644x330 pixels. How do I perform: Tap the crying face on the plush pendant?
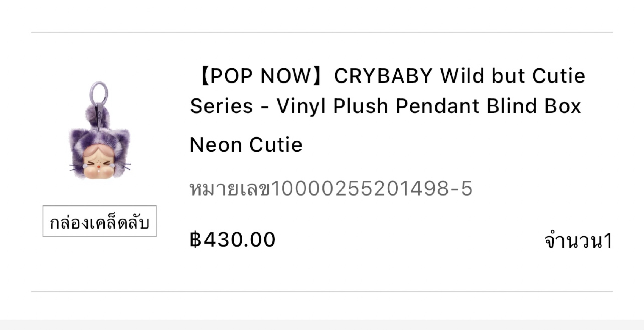(x=99, y=164)
